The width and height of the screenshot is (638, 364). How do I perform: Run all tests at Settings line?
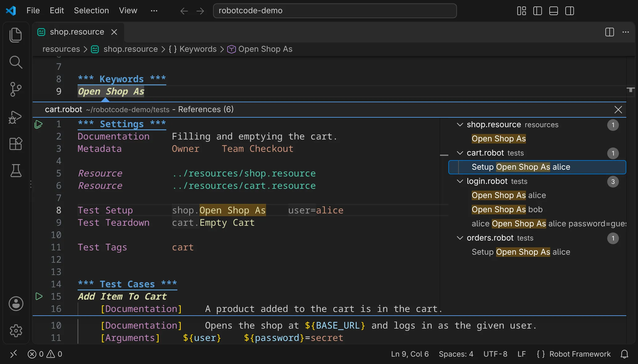(x=38, y=124)
